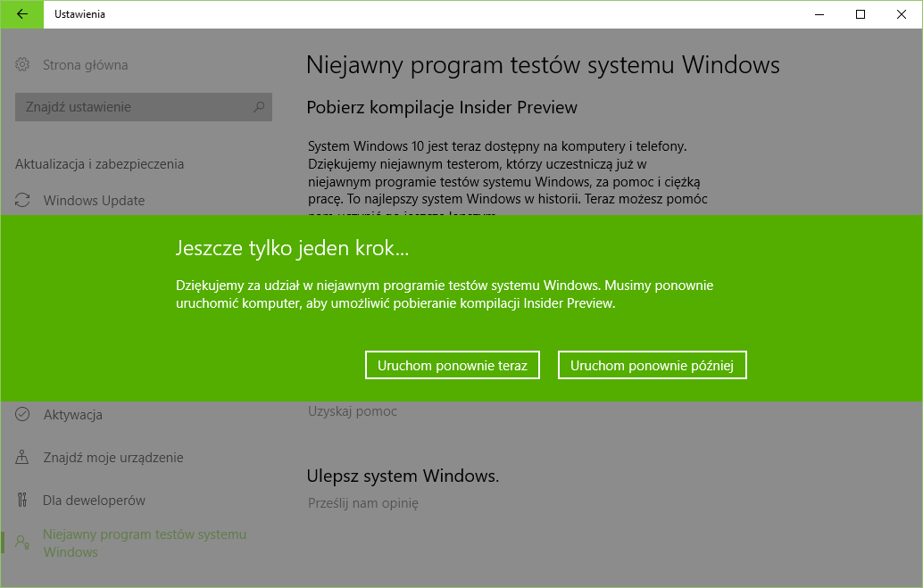Open the Uzyskaj pomoc link
923x588 pixels.
(353, 411)
